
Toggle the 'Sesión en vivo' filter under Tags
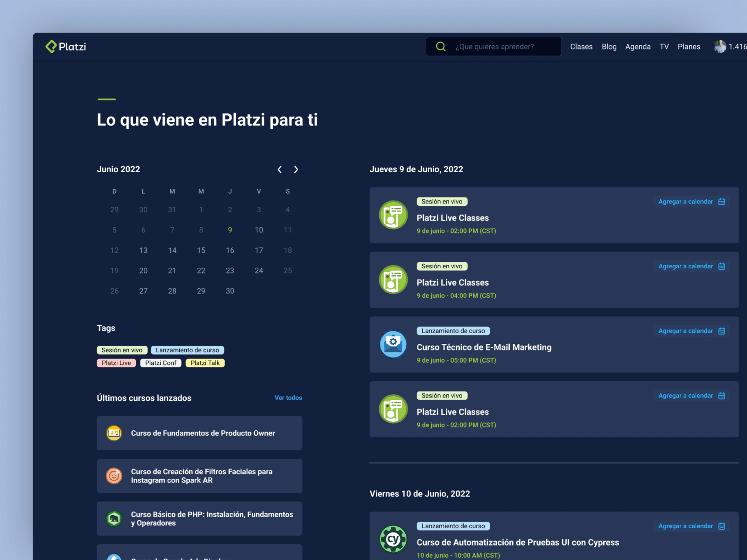[122, 350]
